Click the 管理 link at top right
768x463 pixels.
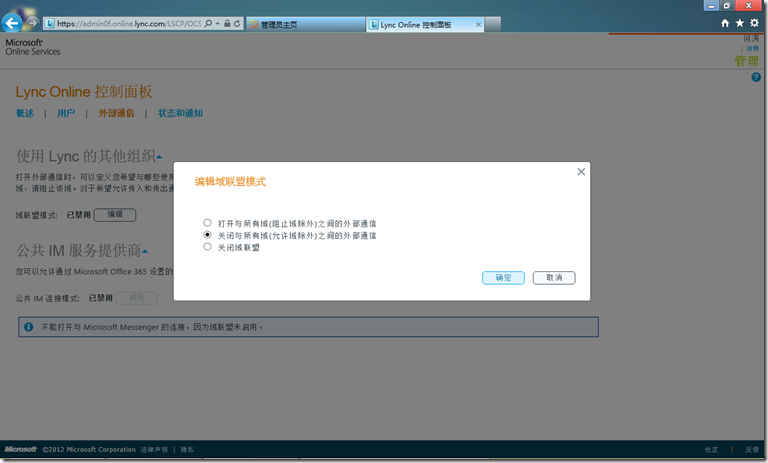(746, 61)
